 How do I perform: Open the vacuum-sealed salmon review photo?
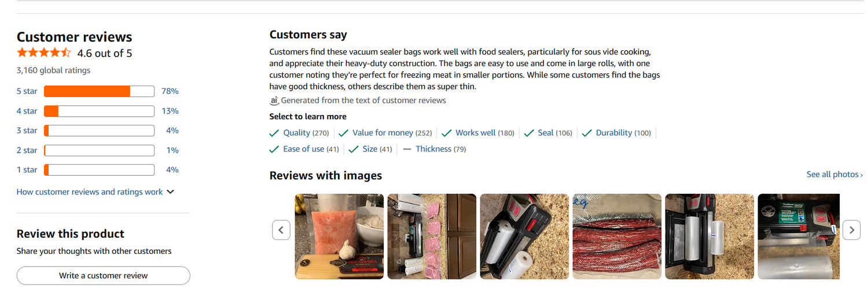(339, 236)
